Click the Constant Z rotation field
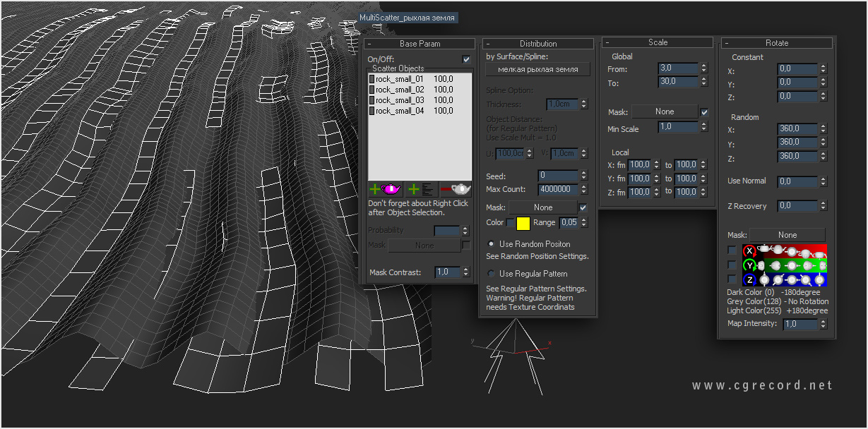The height and width of the screenshot is (429, 868). point(797,97)
